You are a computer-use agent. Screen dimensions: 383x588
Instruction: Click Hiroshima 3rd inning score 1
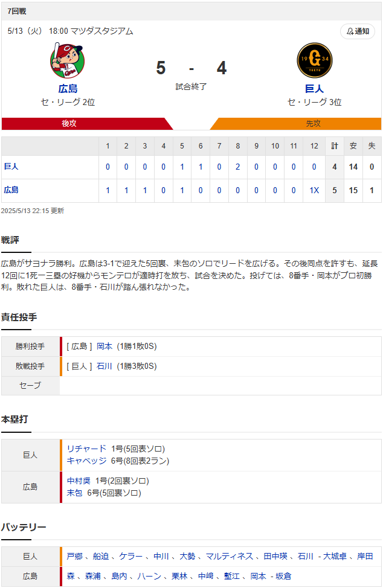pos(145,191)
